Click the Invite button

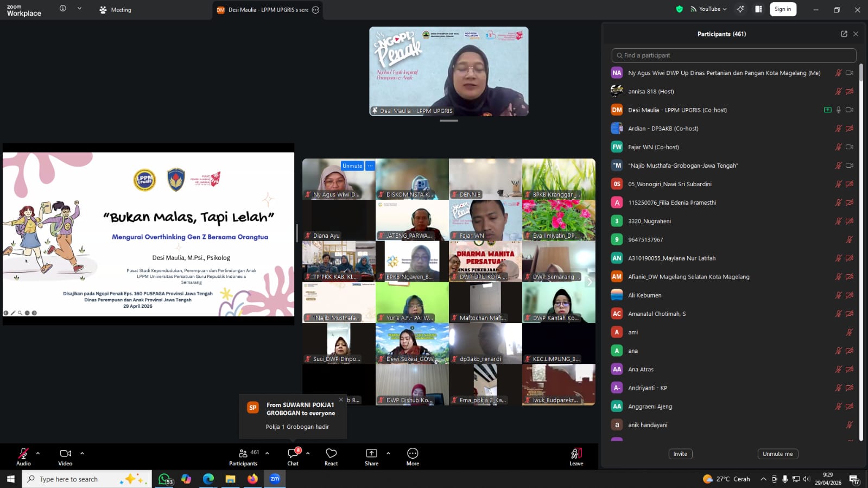tap(680, 454)
